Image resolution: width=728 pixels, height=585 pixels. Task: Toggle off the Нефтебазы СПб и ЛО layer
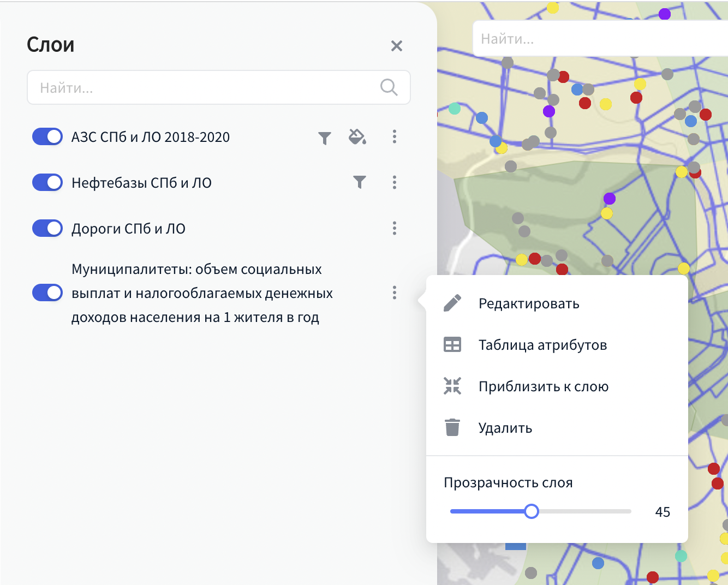tap(47, 182)
